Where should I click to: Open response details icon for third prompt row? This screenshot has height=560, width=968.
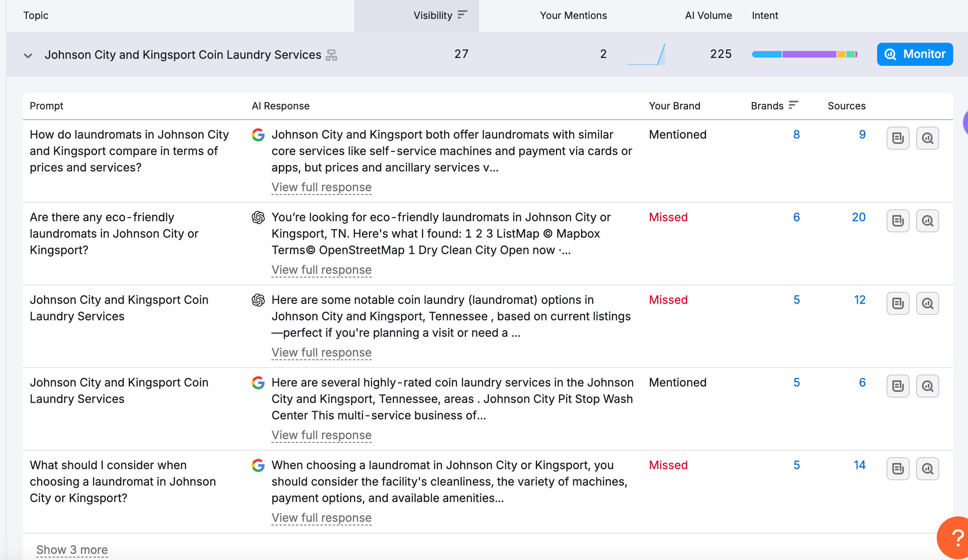click(x=898, y=303)
